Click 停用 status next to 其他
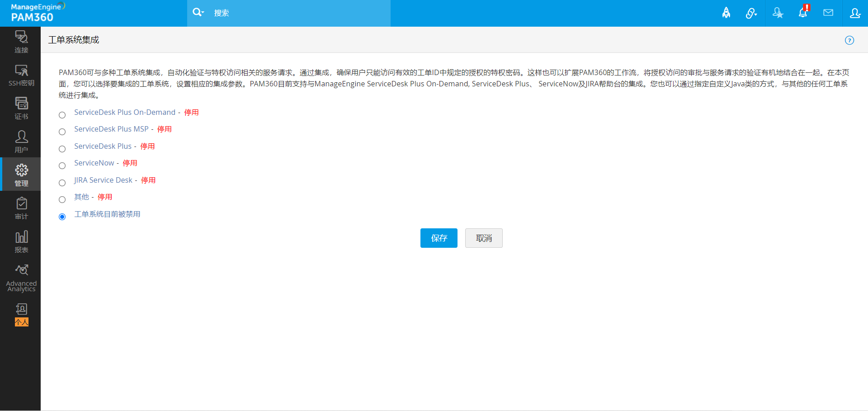868x411 pixels. pos(105,197)
